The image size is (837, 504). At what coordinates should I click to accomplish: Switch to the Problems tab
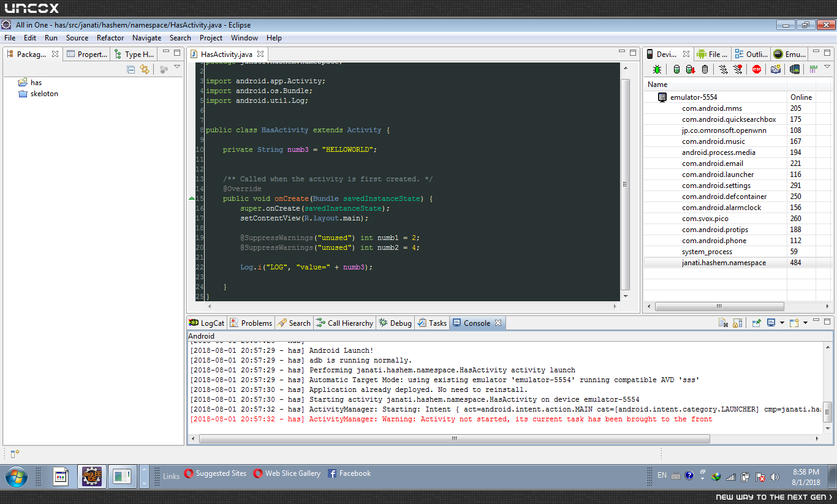click(x=251, y=323)
